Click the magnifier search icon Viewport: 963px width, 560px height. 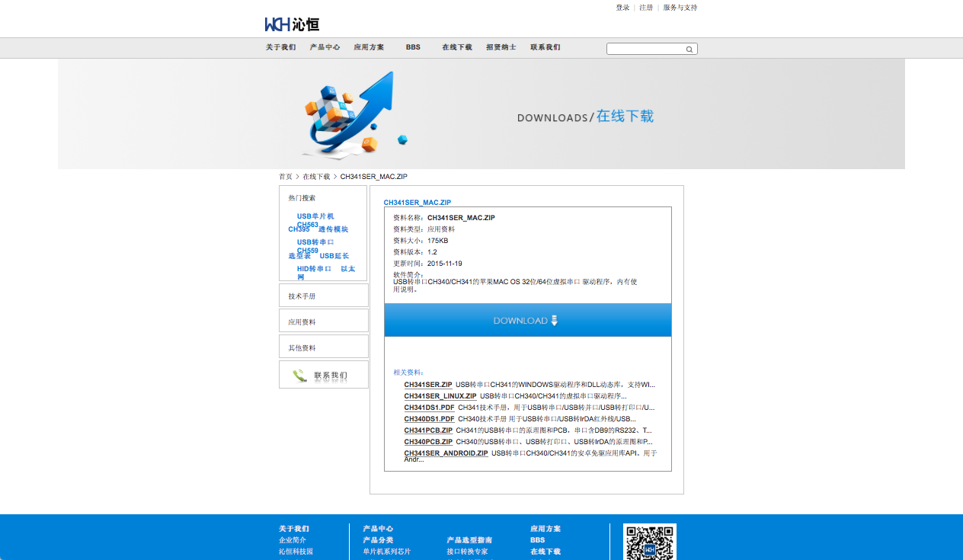[x=689, y=50]
